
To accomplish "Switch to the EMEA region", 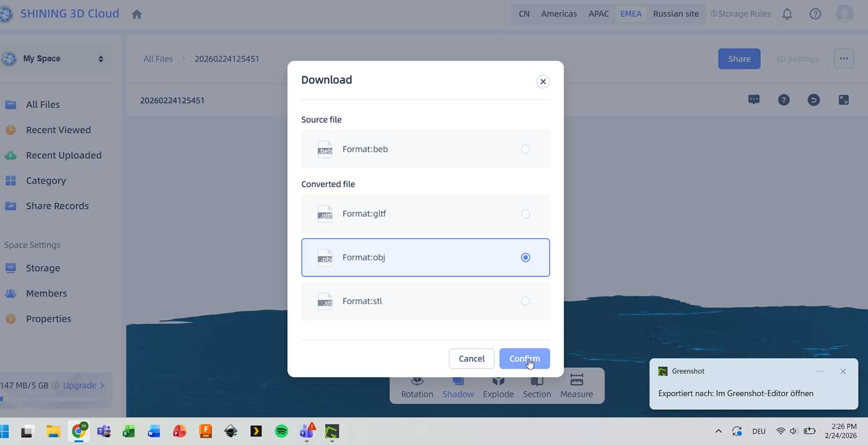I will click(631, 14).
